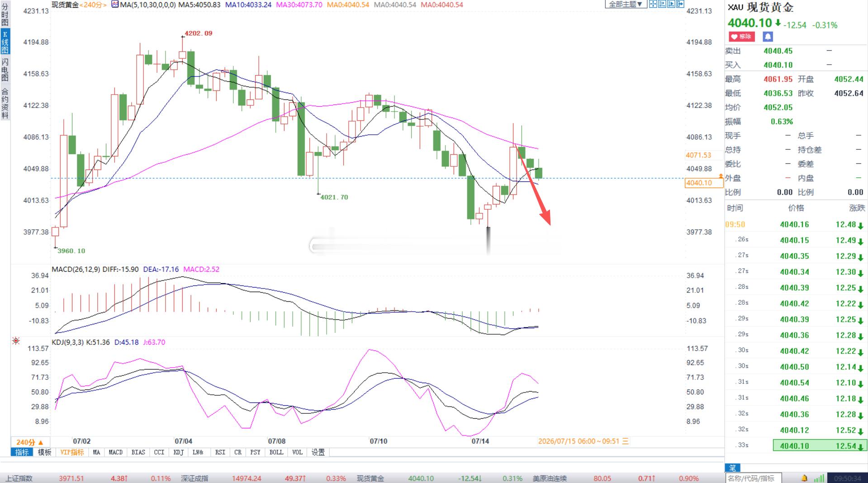Click the 美原油连续 ticker in status bar
Viewport: 868px width, 483px height.
[550, 478]
